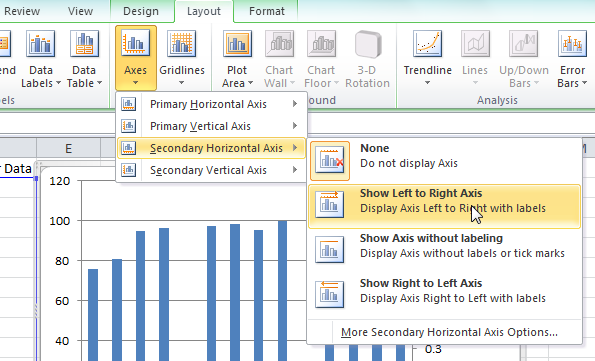The width and height of the screenshot is (595, 361).
Task: Click the Data Labels icon
Action: 41,44
